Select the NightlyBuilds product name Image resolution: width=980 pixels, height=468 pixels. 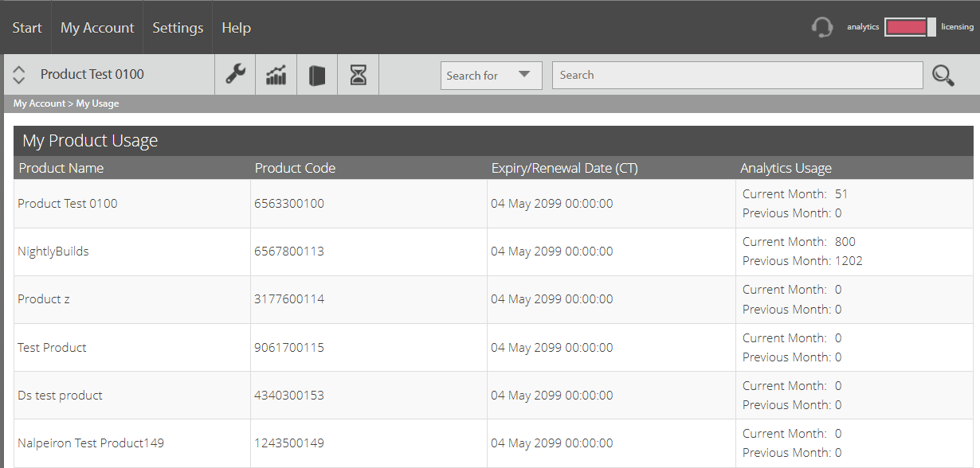[x=53, y=252]
